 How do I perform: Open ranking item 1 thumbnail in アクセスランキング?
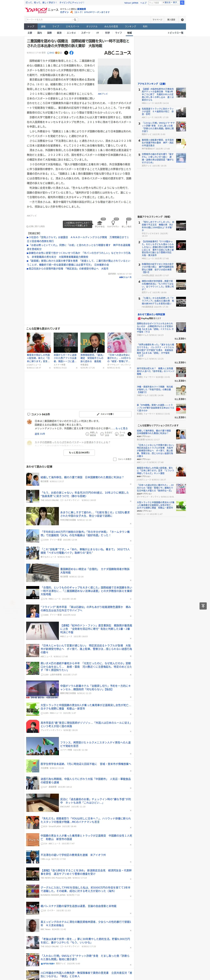pos(181,92)
